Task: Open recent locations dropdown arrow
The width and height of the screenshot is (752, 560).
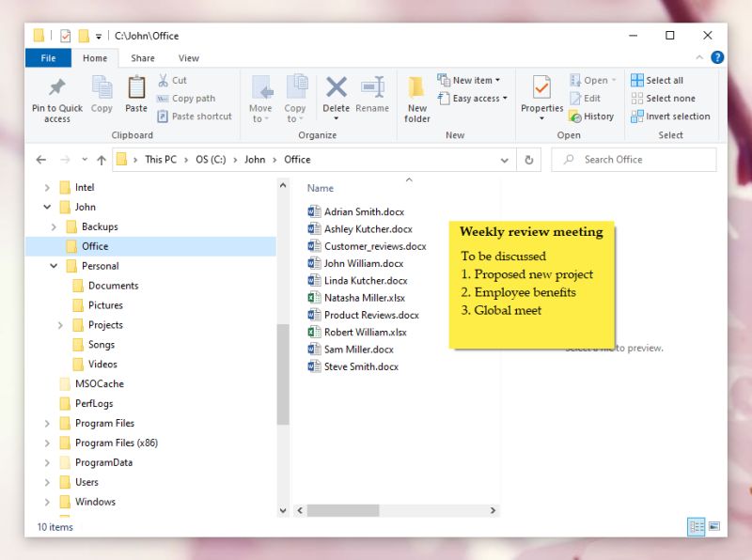Action: click(x=85, y=159)
